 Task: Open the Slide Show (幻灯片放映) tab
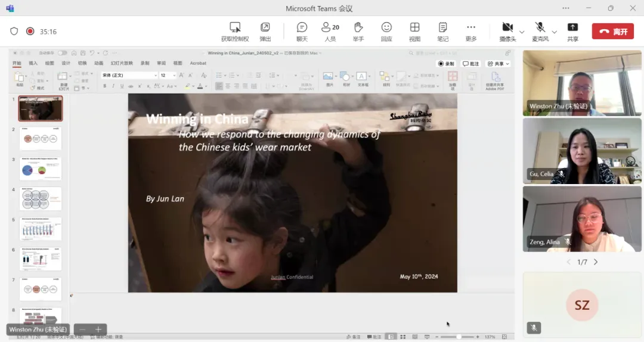[x=122, y=63]
